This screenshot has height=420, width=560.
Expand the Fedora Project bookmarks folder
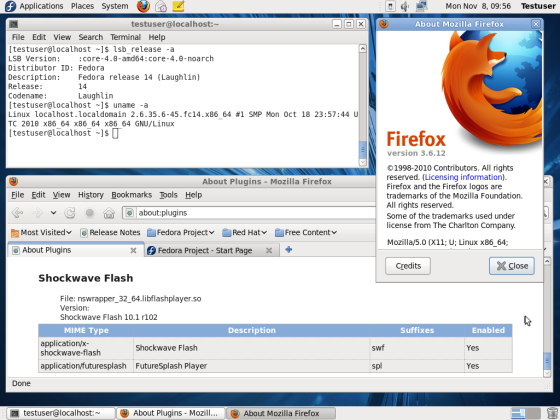(181, 232)
